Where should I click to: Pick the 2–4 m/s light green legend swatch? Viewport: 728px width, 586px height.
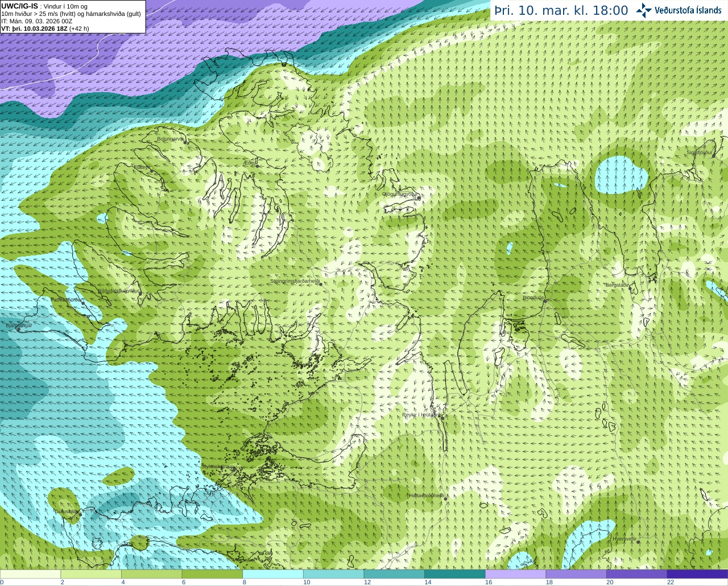pyautogui.click(x=91, y=574)
